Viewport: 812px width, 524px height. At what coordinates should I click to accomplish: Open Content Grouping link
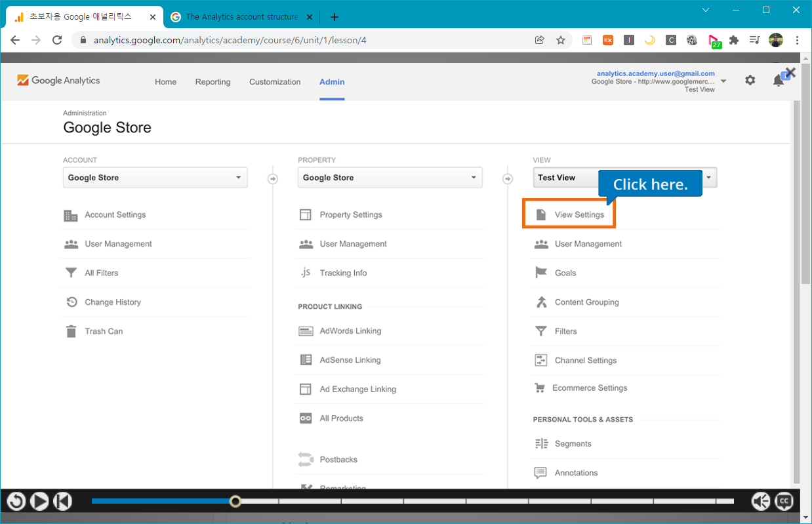pyautogui.click(x=587, y=302)
